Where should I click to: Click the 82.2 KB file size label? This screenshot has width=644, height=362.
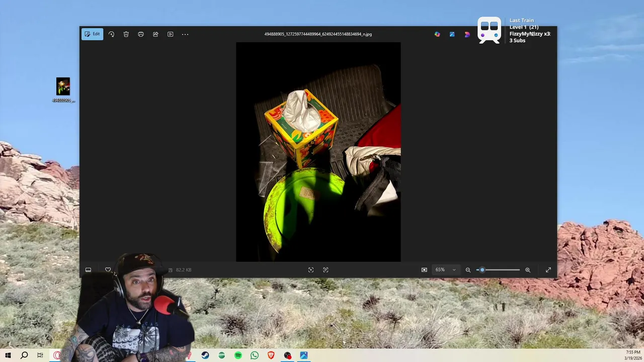pyautogui.click(x=183, y=270)
